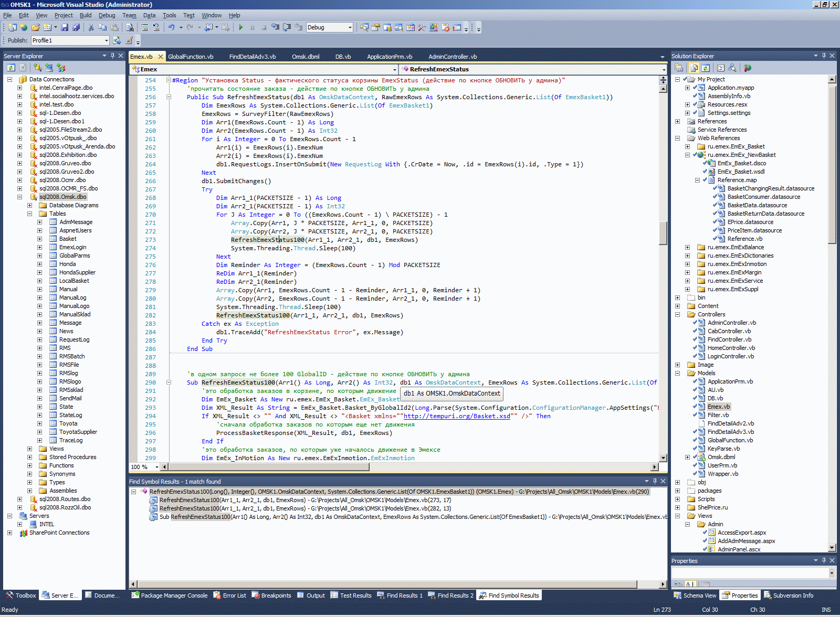Click Connect to Database icon in Server Explorer
The width and height of the screenshot is (840, 617).
[38, 68]
